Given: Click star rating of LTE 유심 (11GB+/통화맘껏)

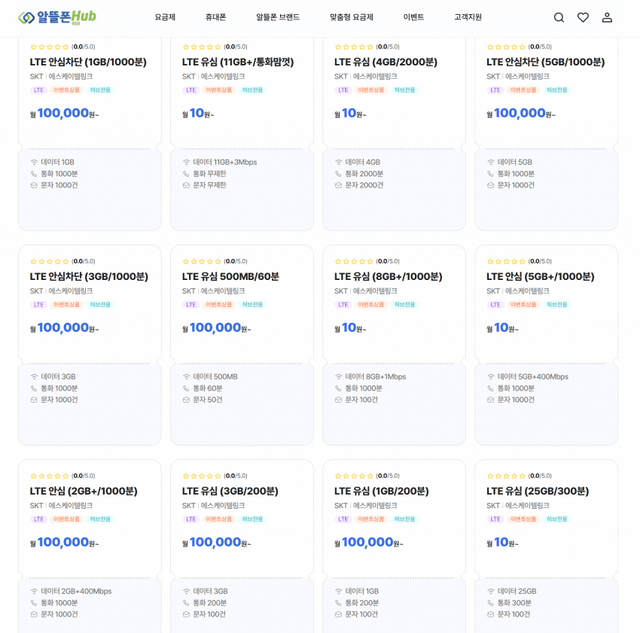Looking at the screenshot, I should 202,47.
